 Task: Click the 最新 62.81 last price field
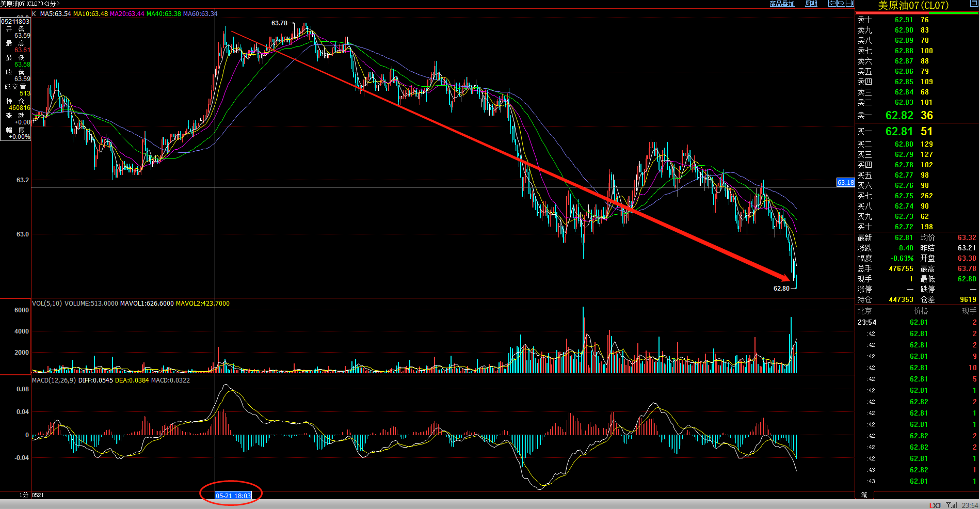[x=886, y=238]
